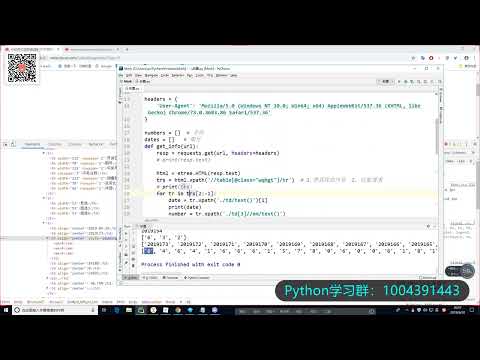
Task: Open PyCharm Edit menu
Action: click(129, 76)
